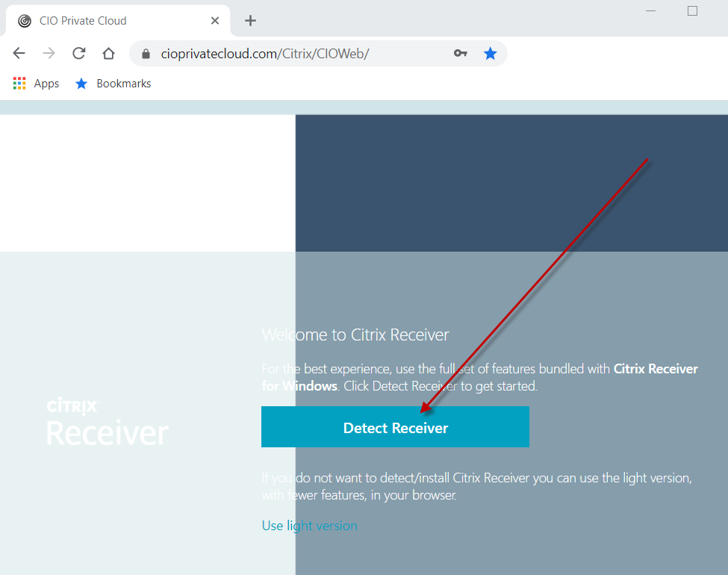The image size is (728, 575).
Task: Click the browser Forward arrow
Action: pos(49,54)
